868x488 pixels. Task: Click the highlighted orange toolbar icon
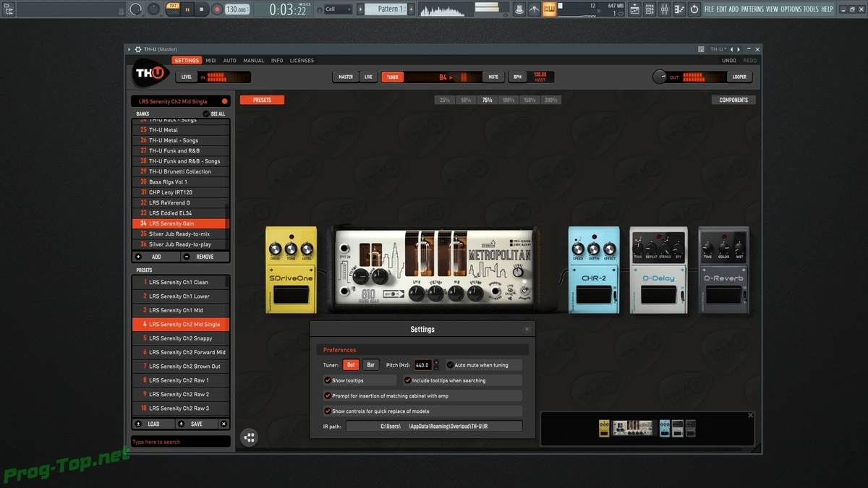point(549,9)
